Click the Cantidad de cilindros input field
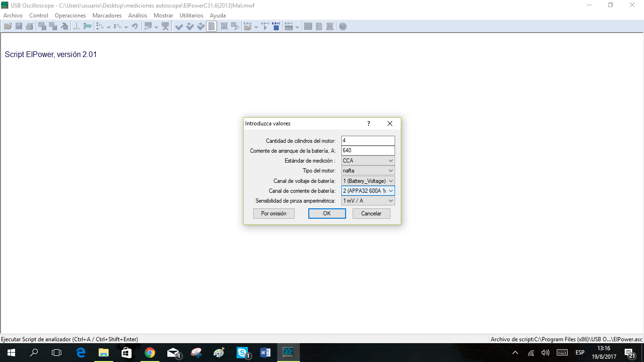Screen dimensions: 644x362 pos(368,141)
